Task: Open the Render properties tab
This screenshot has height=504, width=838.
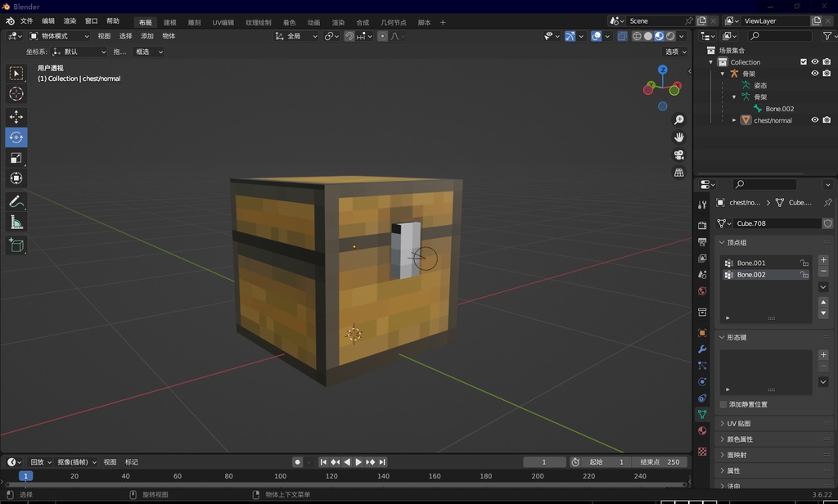Action: [702, 226]
